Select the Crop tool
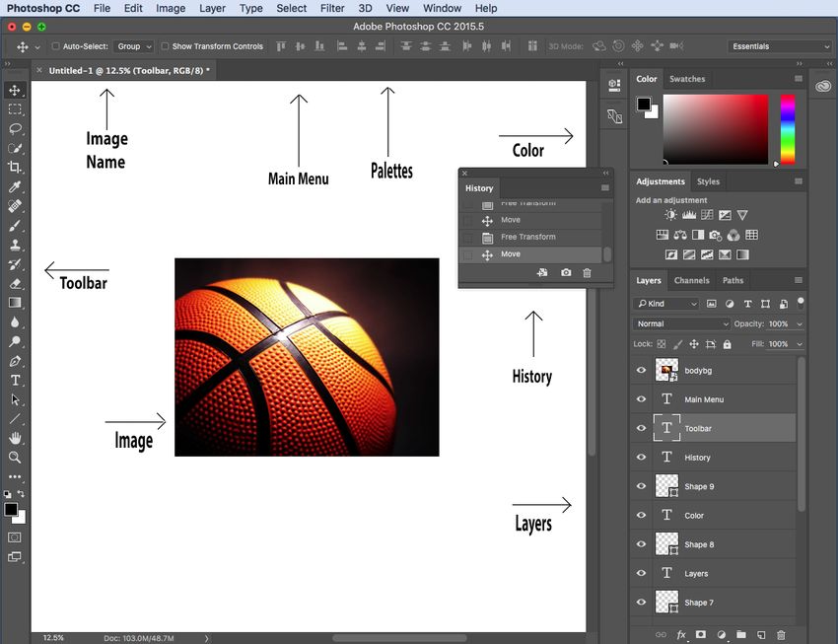Image resolution: width=838 pixels, height=644 pixels. (x=15, y=168)
